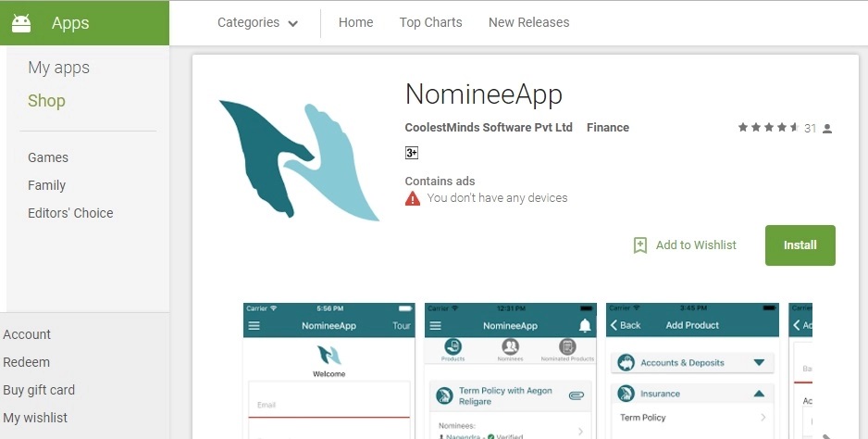This screenshot has height=439, width=868.
Task: Click hamburger menu in first NomineeApp screenshot
Action: pyautogui.click(x=254, y=325)
